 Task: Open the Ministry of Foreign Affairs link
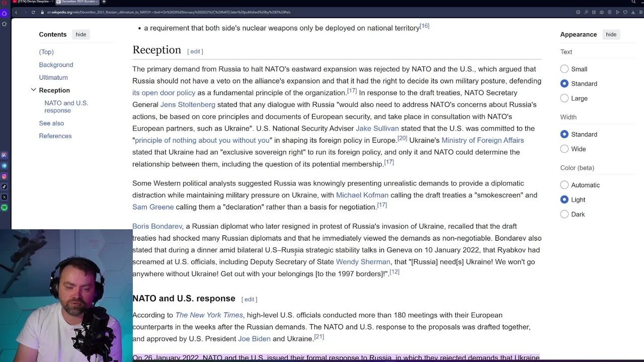tap(482, 140)
